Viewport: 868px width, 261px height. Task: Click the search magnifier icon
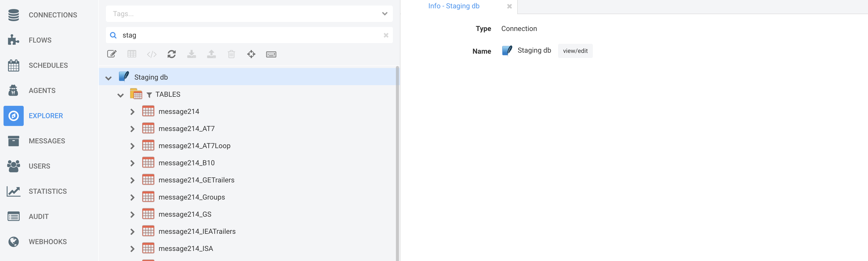pyautogui.click(x=113, y=35)
